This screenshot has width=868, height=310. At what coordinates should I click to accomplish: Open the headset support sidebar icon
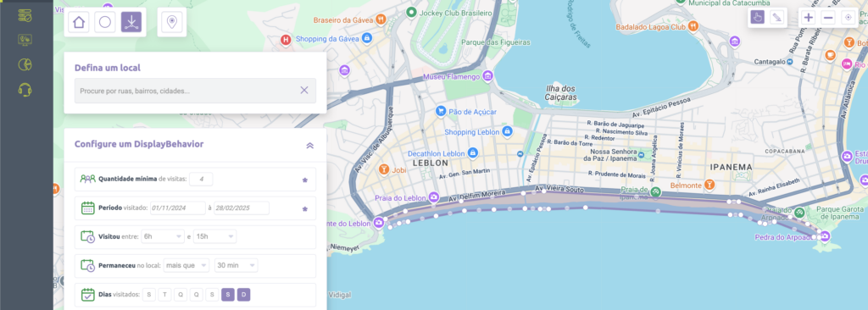[25, 89]
